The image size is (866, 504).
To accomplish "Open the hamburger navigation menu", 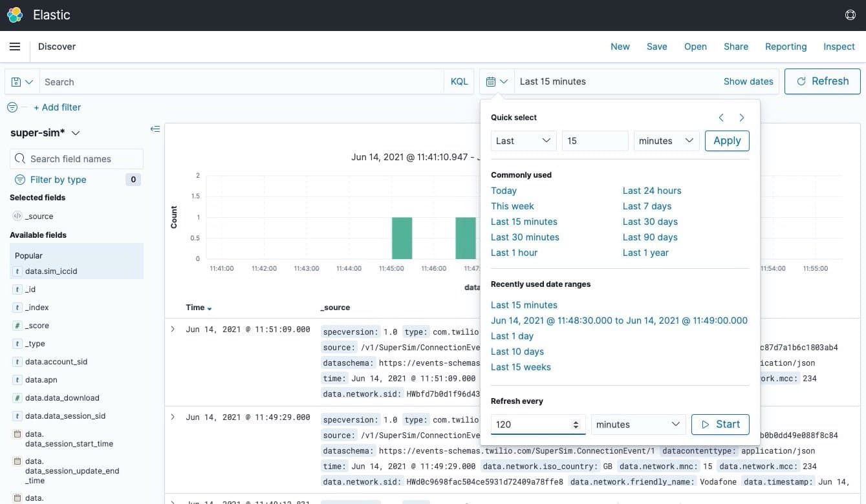I will point(15,47).
